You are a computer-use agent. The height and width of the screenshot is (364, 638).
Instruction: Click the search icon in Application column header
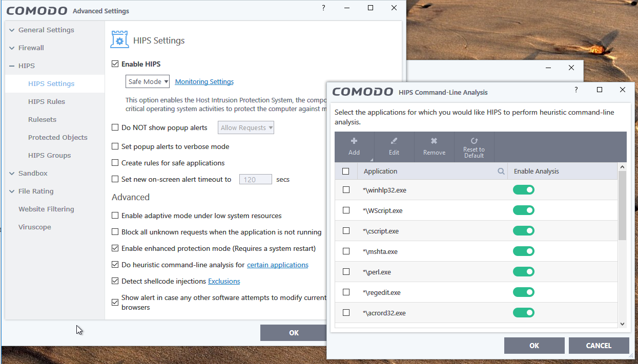coord(501,172)
